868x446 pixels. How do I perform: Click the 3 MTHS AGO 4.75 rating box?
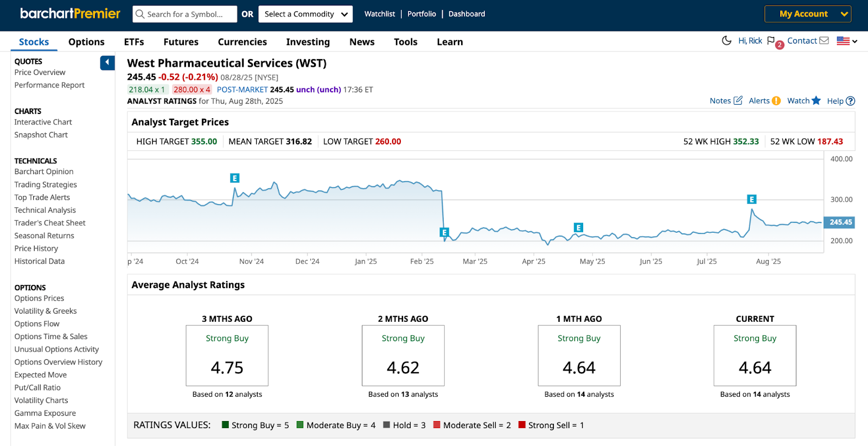[x=227, y=355]
